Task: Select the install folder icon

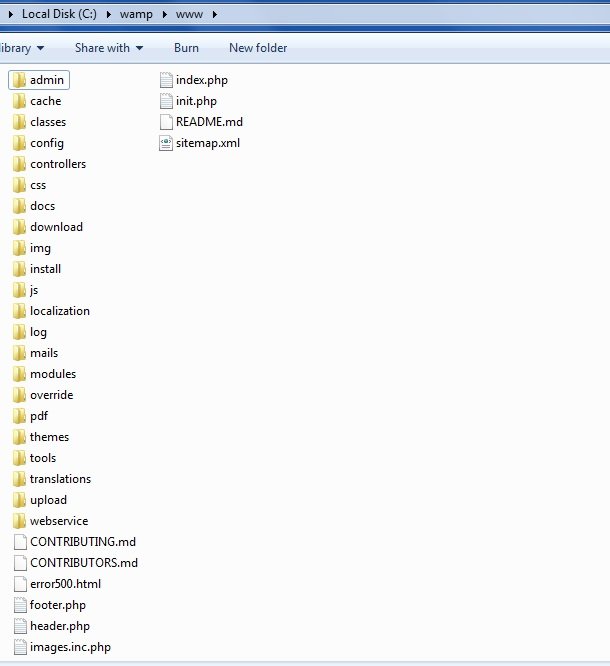Action: pos(19,269)
